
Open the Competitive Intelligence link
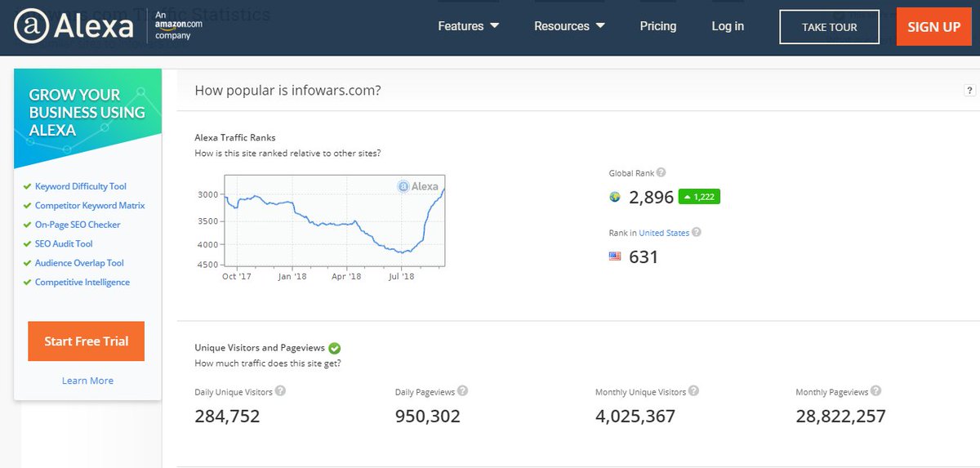coord(82,282)
